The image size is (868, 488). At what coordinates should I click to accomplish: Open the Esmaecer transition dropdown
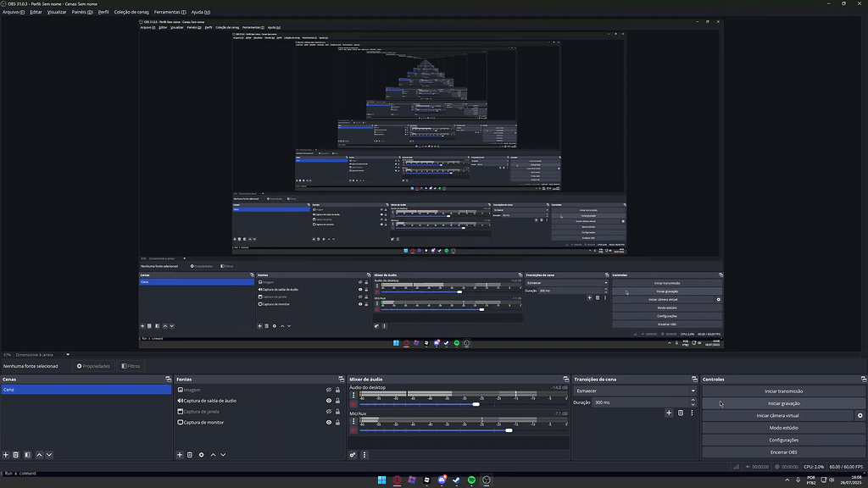(x=636, y=391)
